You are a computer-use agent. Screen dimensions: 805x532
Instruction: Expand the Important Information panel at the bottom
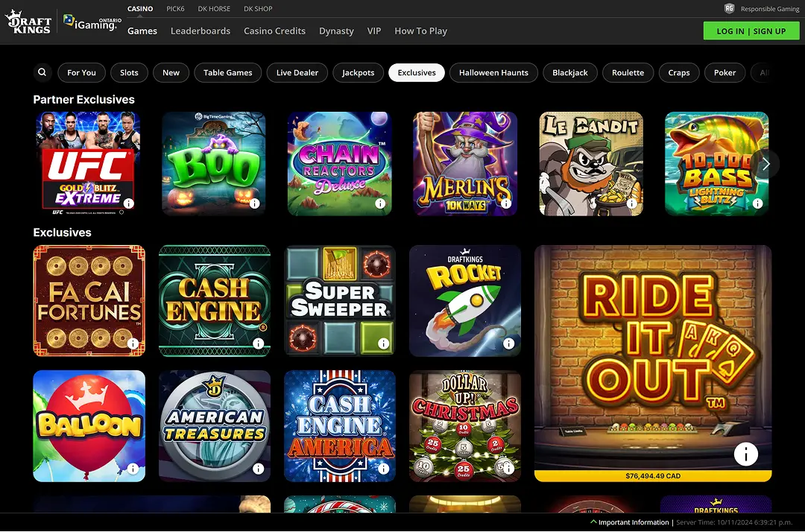(x=630, y=522)
